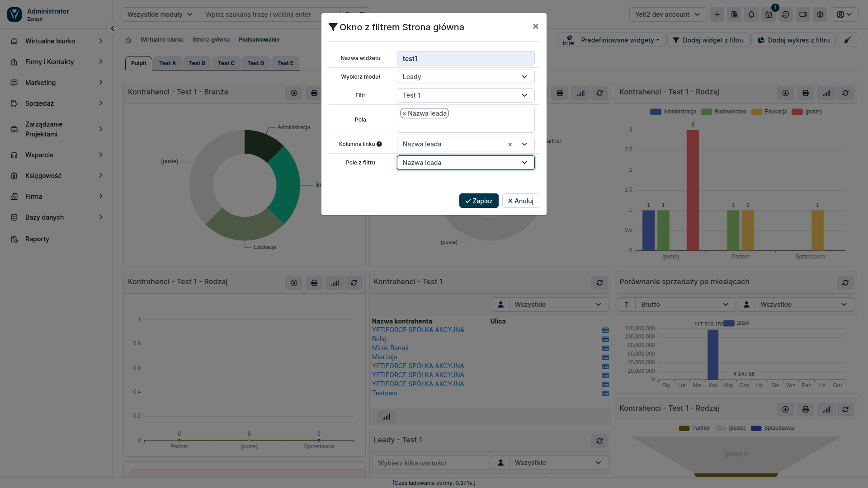The image size is (868, 488).
Task: Expand the Wirtualne biurko sidebar menu
Action: 57,41
